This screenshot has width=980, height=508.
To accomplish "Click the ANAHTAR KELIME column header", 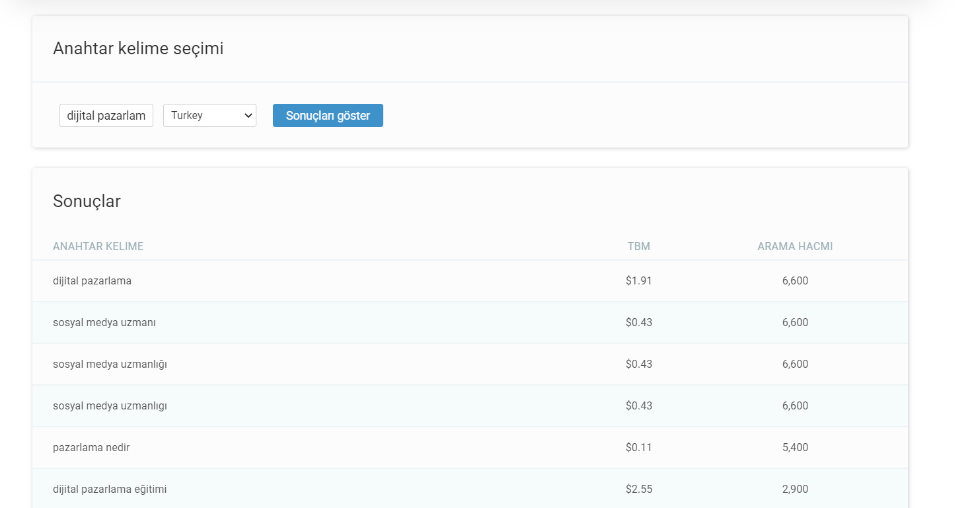I will (98, 247).
